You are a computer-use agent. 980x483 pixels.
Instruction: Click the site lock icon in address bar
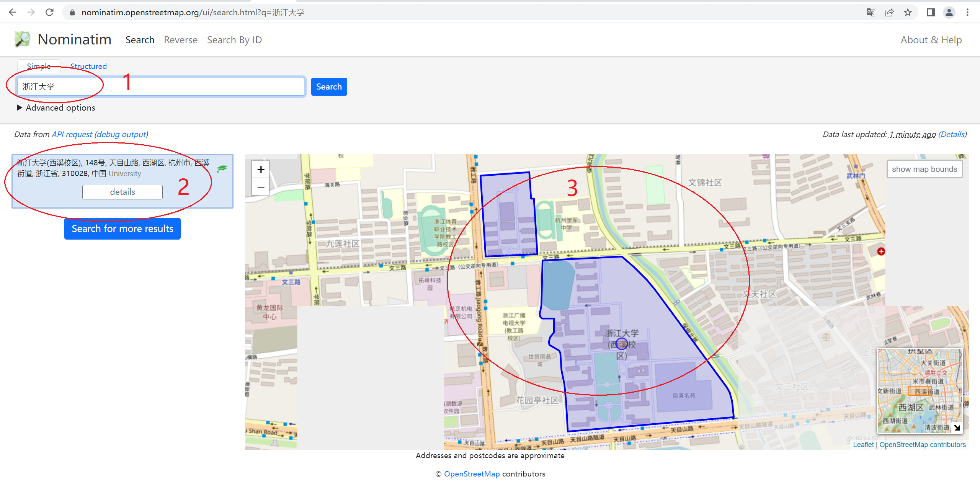tap(72, 13)
